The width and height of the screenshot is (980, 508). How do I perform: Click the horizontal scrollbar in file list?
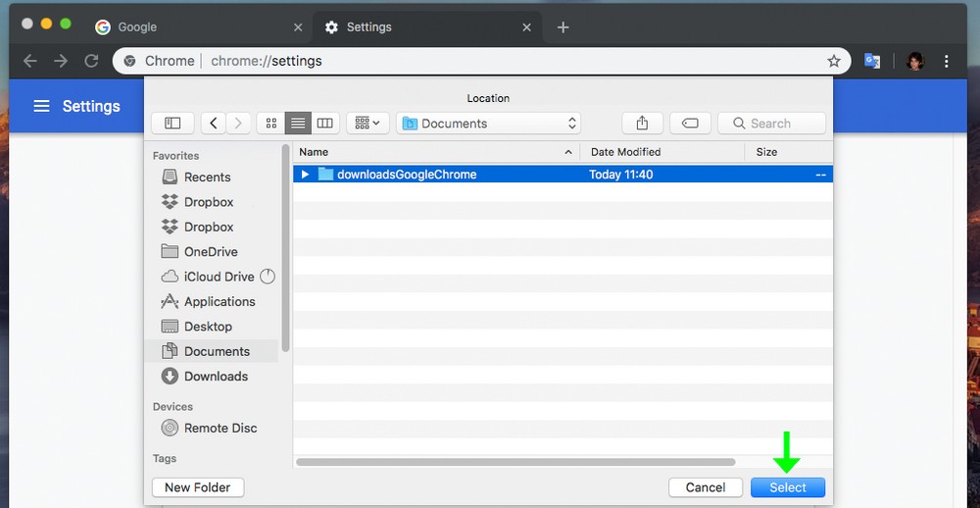tap(515, 462)
